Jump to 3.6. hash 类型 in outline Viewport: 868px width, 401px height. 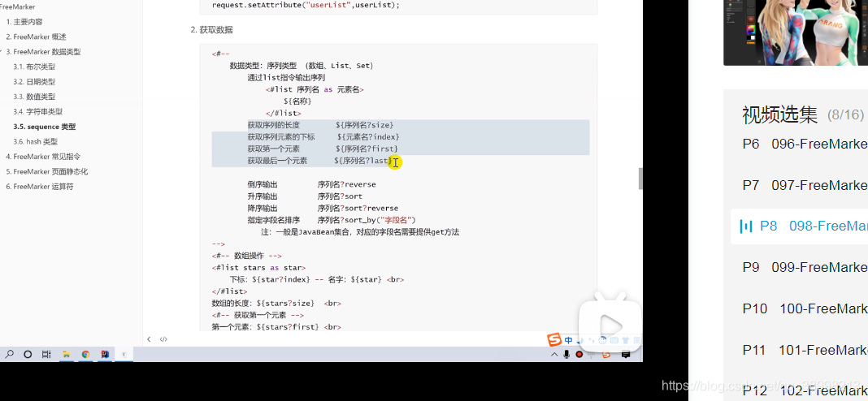[x=36, y=141]
